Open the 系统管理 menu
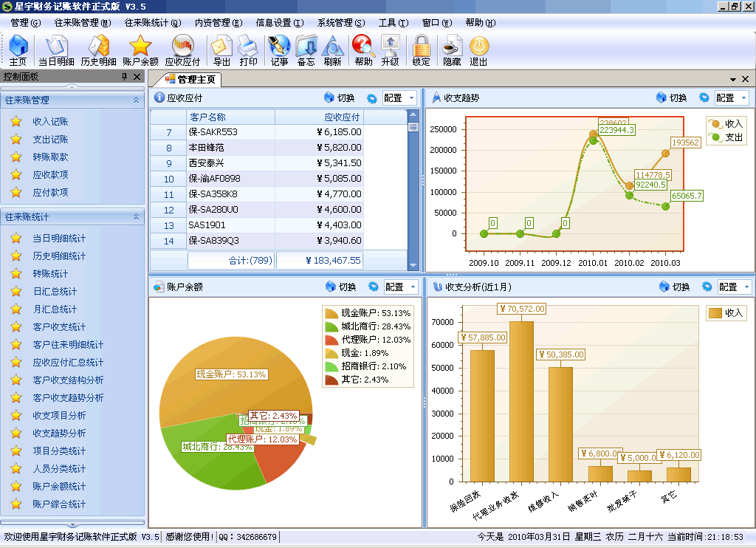The height and width of the screenshot is (548, 756). click(340, 23)
